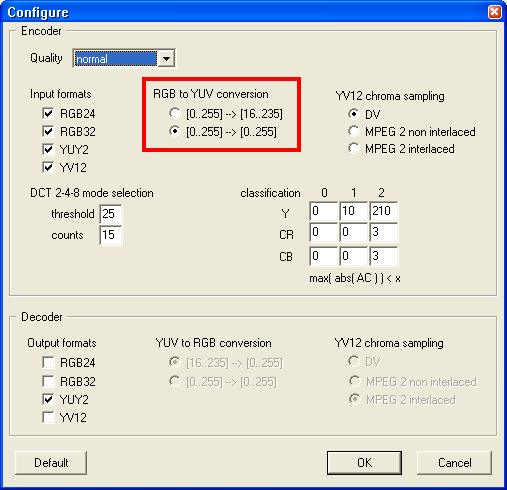Enable RGB24 decoder output format
Image resolution: width=507 pixels, height=490 pixels.
point(48,362)
